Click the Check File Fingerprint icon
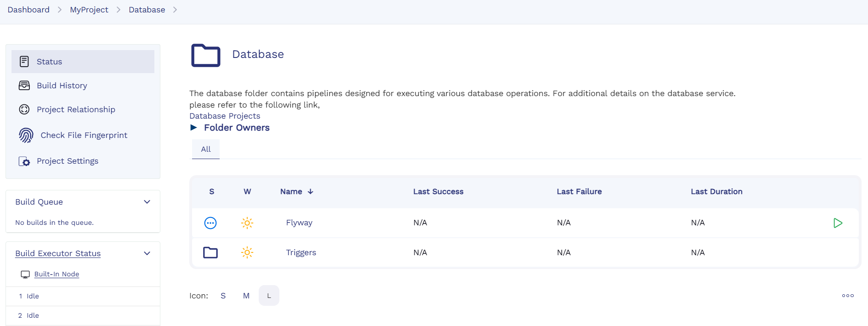This screenshot has width=868, height=326. (26, 135)
